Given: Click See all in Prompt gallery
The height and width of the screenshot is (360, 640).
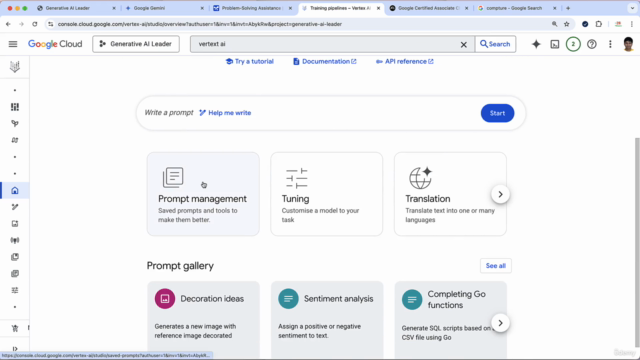Looking at the screenshot, I should (x=496, y=266).
